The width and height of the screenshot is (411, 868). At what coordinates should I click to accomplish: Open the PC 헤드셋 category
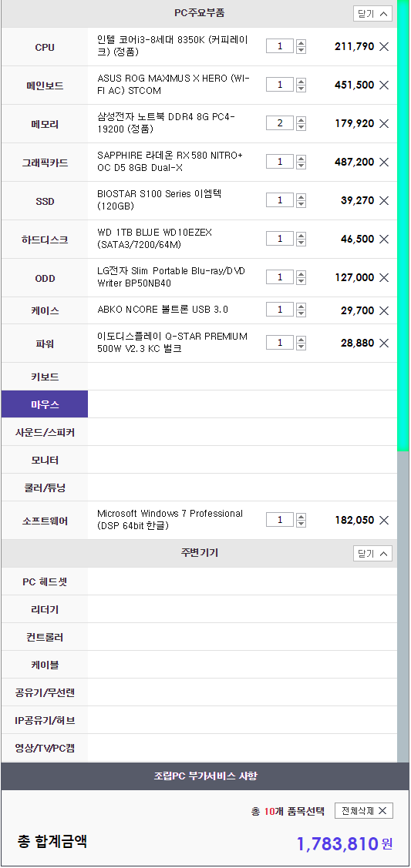click(x=44, y=581)
